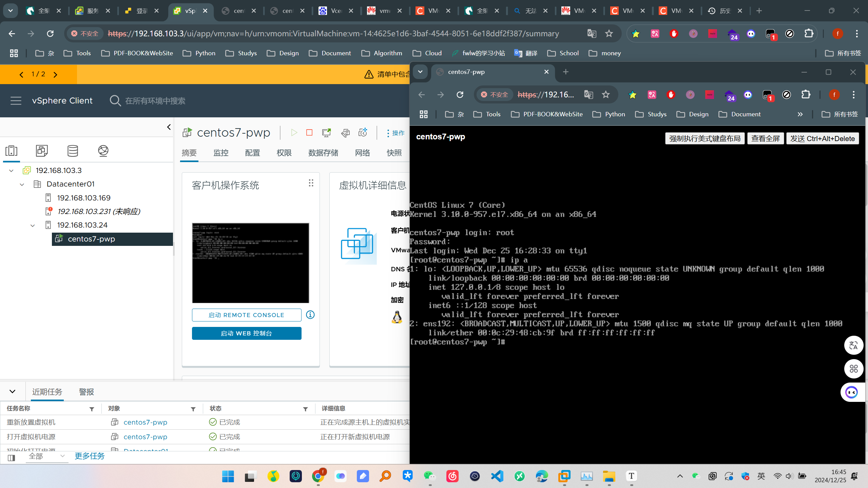This screenshot has height=488, width=868.
Task: Switch to 监控 tab
Action: [221, 153]
